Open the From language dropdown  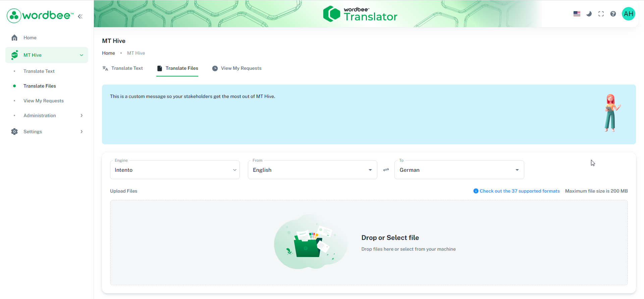click(x=312, y=170)
